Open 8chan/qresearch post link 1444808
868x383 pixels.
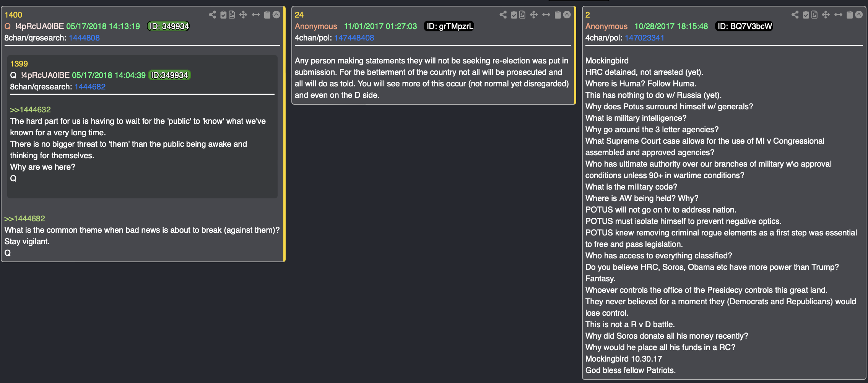(84, 38)
